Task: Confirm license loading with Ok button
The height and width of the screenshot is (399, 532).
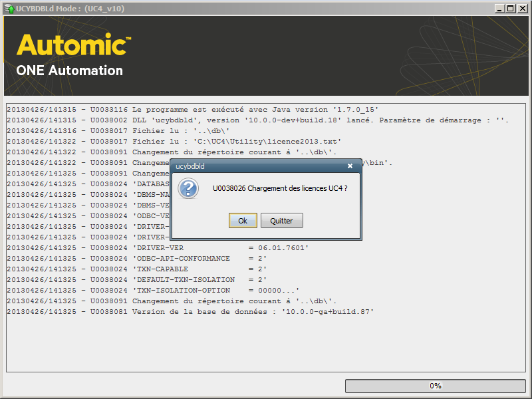Action: (243, 221)
